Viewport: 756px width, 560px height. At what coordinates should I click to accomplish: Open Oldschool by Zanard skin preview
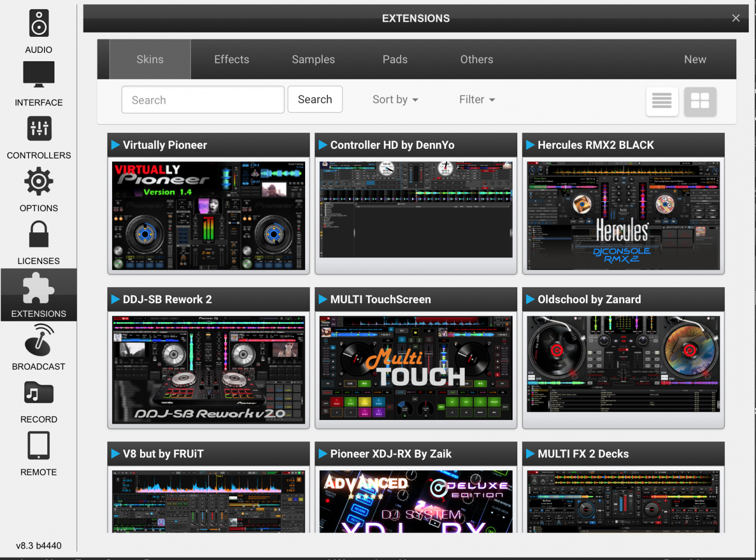click(x=623, y=363)
